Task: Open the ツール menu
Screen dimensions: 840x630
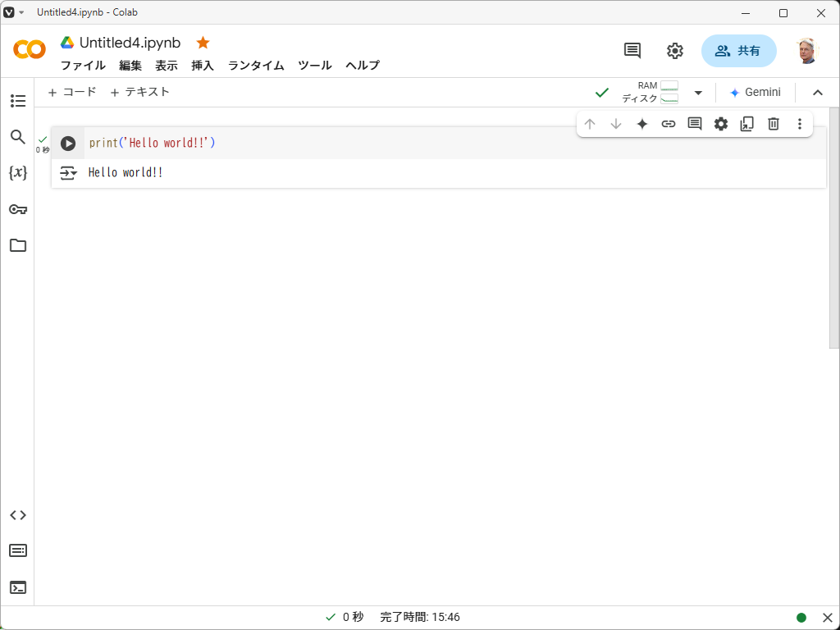Action: [315, 66]
